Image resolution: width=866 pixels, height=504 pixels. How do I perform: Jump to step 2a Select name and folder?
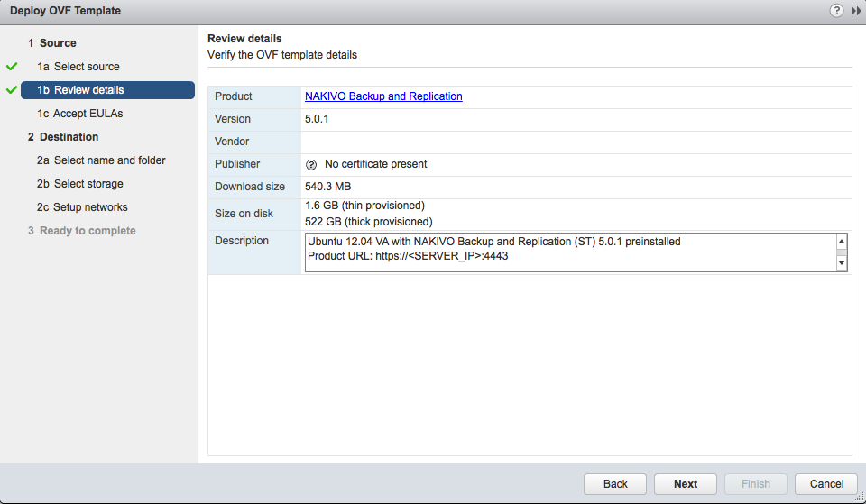click(x=101, y=160)
